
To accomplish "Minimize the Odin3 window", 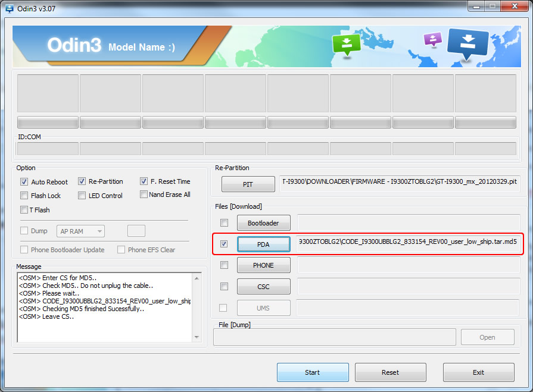I will 476,6.
